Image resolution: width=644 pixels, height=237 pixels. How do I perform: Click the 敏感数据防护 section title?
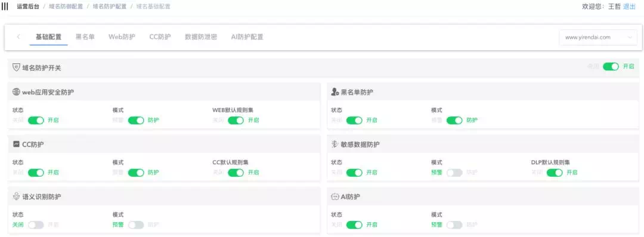[x=360, y=144]
